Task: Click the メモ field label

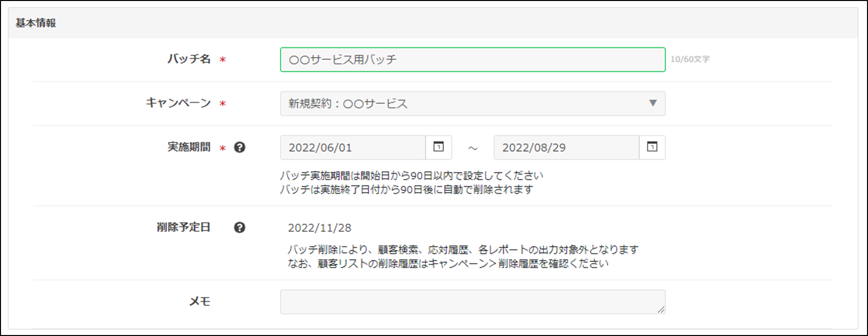Action: click(x=199, y=301)
